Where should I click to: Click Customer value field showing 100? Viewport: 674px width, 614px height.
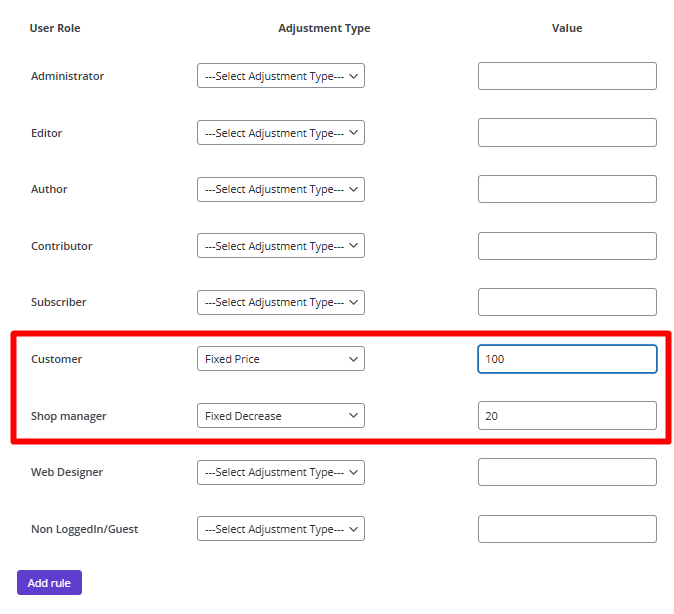coord(567,359)
